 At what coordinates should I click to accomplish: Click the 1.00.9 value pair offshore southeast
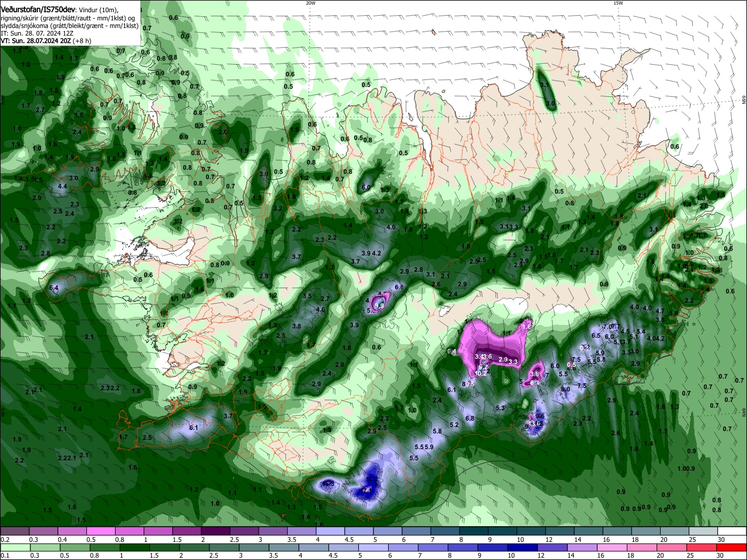coord(686,468)
